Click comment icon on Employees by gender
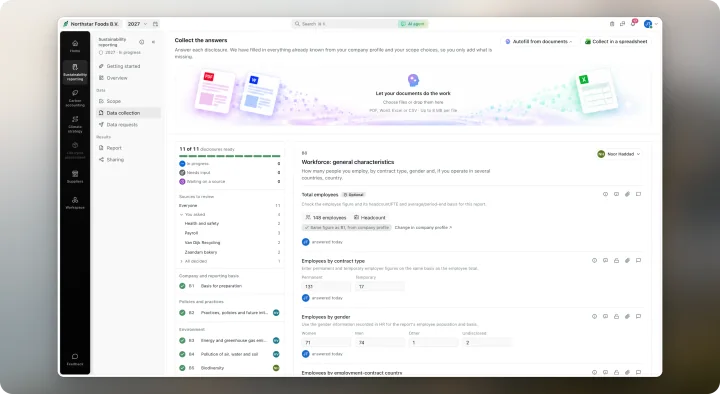The width and height of the screenshot is (720, 394). (605, 316)
